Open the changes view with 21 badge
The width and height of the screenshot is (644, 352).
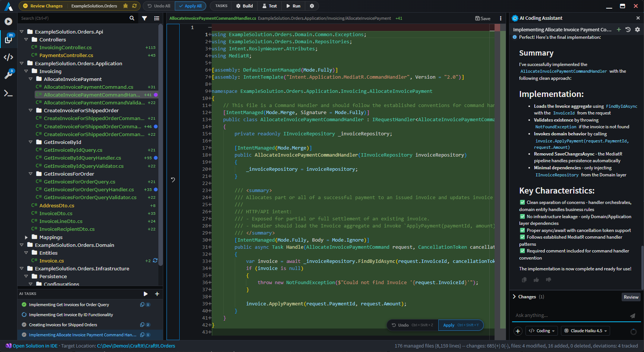9,39
